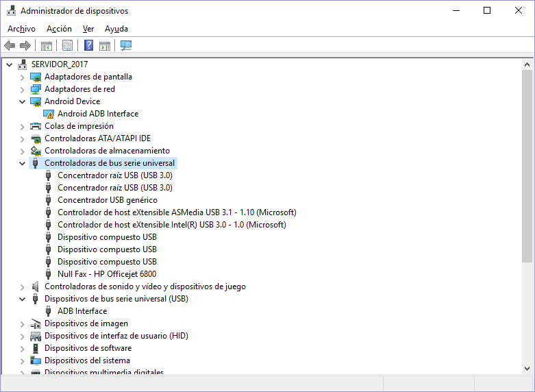The width and height of the screenshot is (535, 392).
Task: Click the USB icon beside ADB Interface
Action: 48,311
